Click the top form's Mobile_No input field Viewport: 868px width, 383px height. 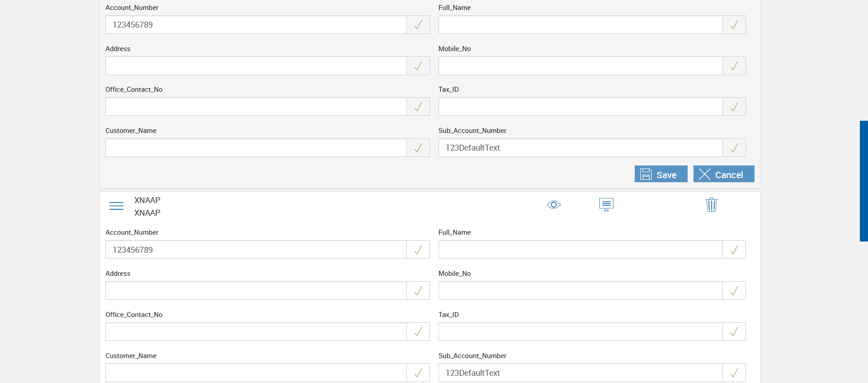(x=580, y=66)
